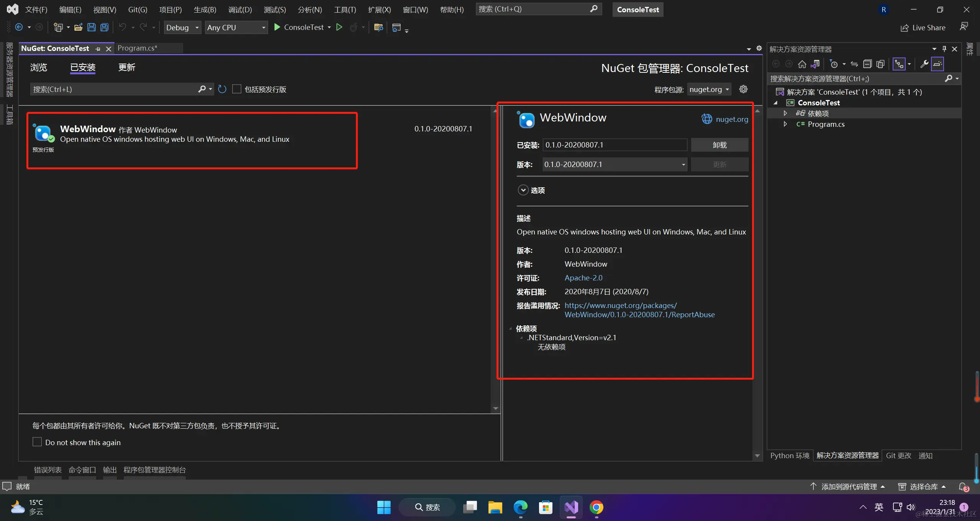Enable the include prerelease checkbox
The height and width of the screenshot is (521, 980).
coord(237,89)
